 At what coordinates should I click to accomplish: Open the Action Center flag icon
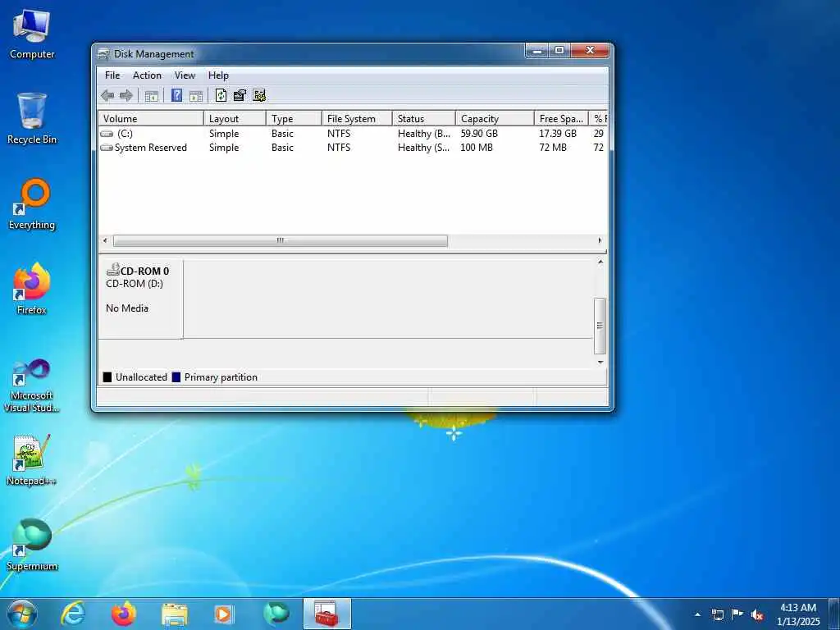(737, 614)
